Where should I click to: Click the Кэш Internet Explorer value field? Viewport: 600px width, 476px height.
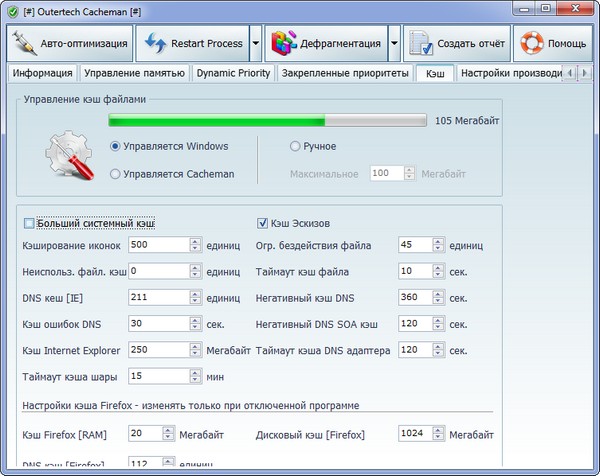[x=157, y=350]
